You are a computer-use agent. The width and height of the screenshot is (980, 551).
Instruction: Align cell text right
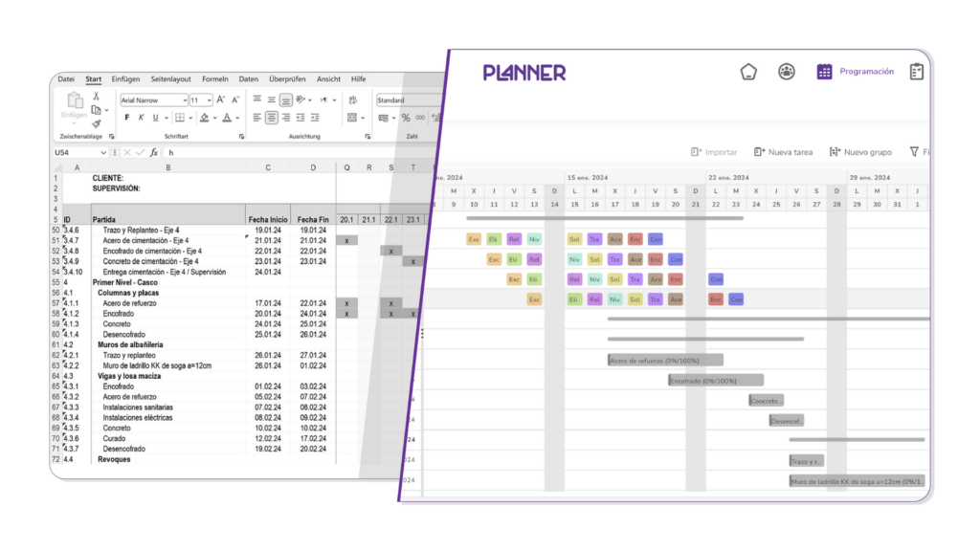pyautogui.click(x=286, y=118)
